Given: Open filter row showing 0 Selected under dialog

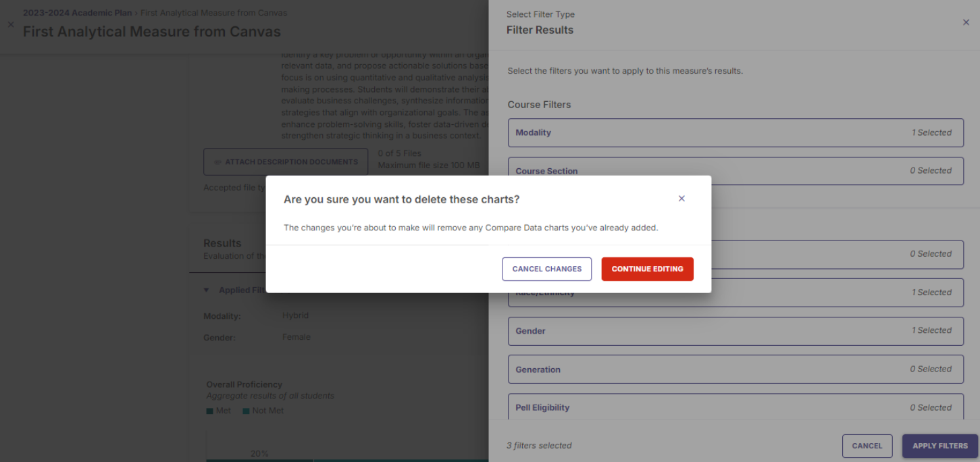Looking at the screenshot, I should click(736, 254).
